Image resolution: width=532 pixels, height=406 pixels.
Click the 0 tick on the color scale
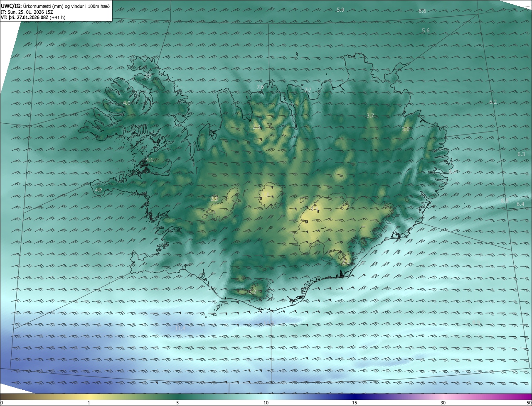tap(2, 403)
